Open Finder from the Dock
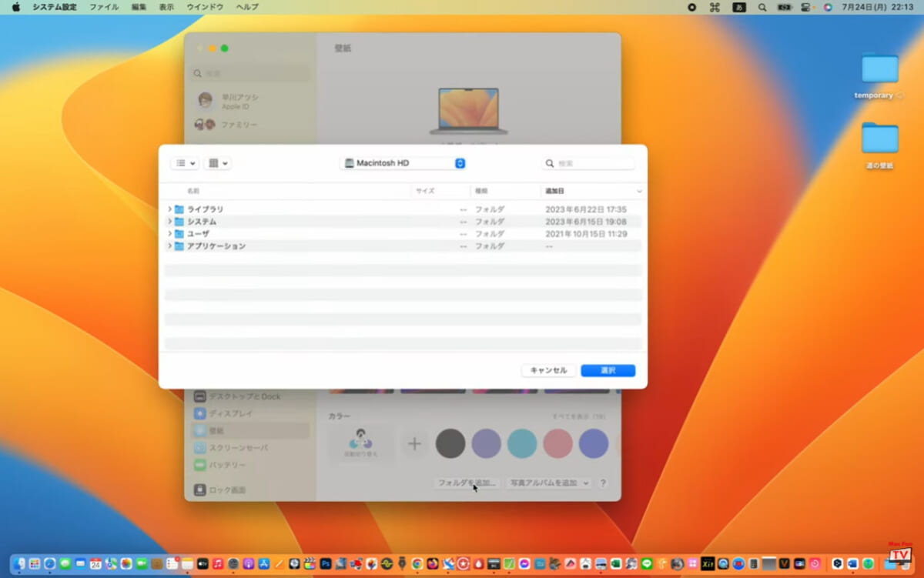Screen dimensions: 924x578 pos(19,564)
